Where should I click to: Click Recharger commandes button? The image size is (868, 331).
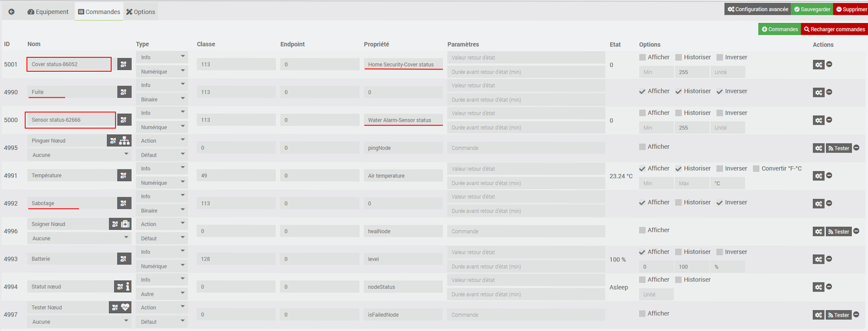(x=834, y=29)
